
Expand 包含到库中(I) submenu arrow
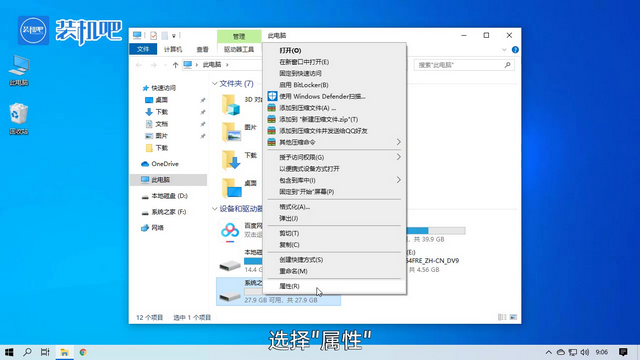(x=398, y=180)
